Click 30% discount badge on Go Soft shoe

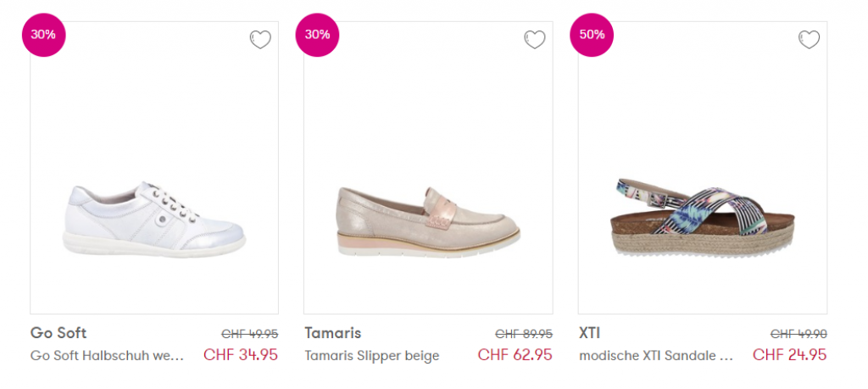pyautogui.click(x=43, y=36)
